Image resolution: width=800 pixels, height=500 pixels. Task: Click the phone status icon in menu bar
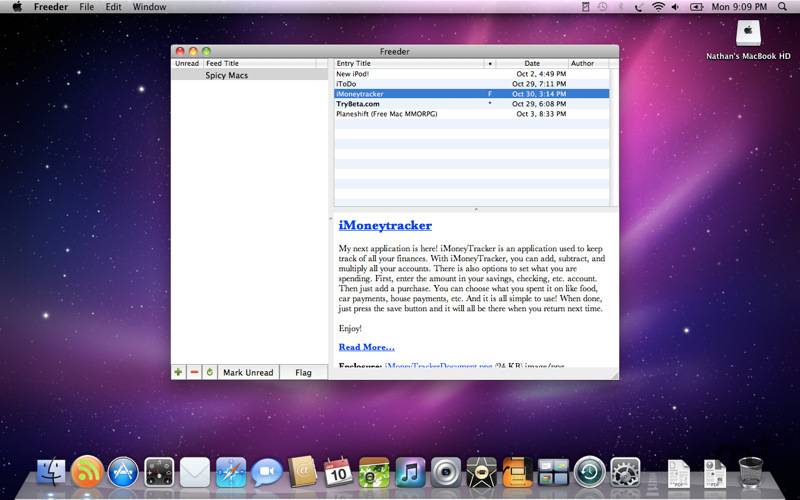[x=638, y=7]
